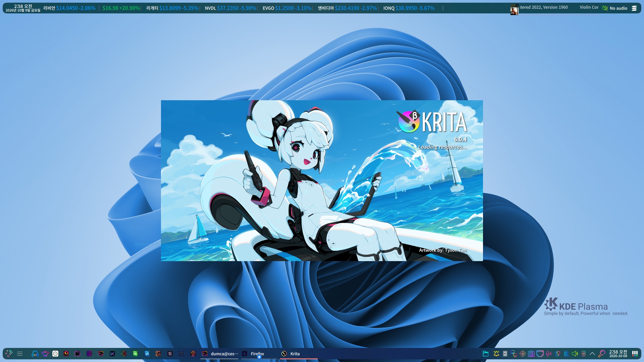Open the cyan folder icon in the system tray
The width and height of the screenshot is (644, 362).
[485, 354]
